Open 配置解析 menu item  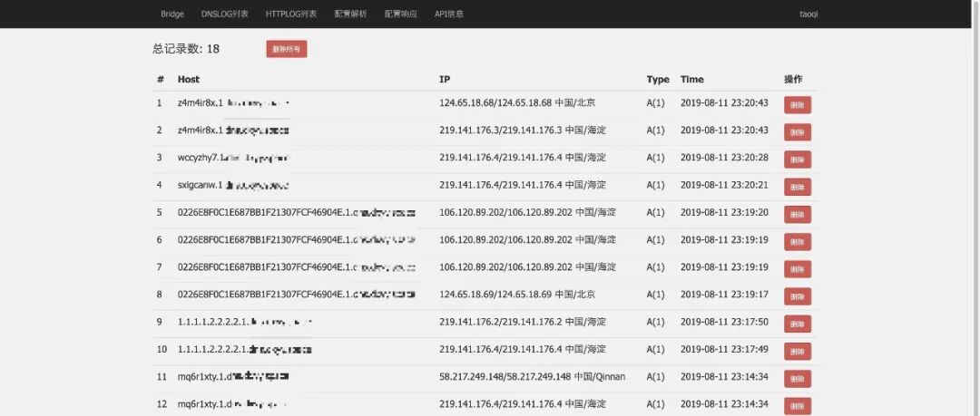pos(350,14)
